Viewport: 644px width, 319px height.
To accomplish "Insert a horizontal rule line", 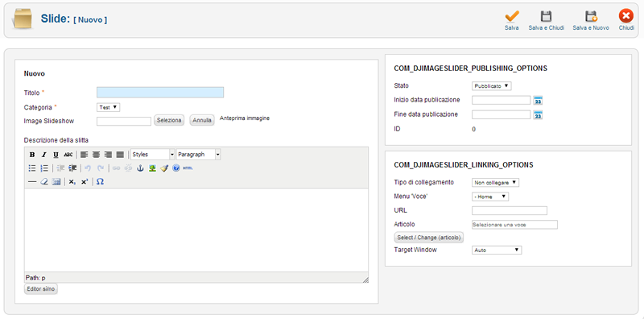I will [x=32, y=182].
